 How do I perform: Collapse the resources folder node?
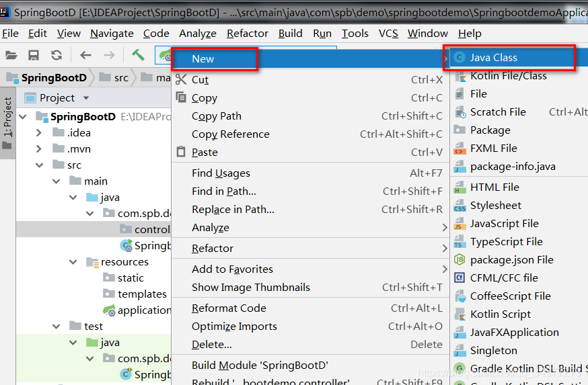(73, 262)
